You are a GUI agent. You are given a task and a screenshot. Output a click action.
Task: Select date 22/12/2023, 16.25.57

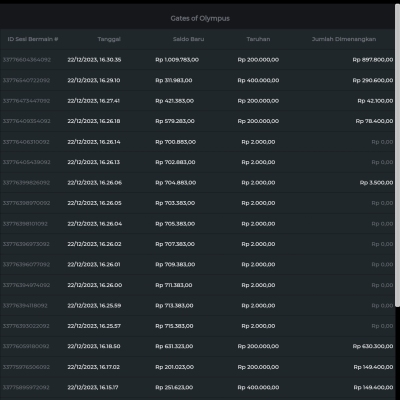click(94, 326)
